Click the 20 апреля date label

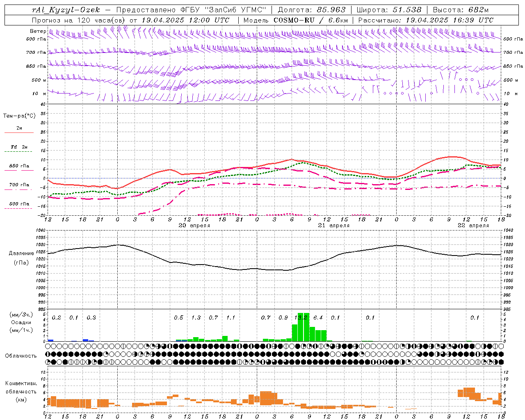(x=194, y=226)
